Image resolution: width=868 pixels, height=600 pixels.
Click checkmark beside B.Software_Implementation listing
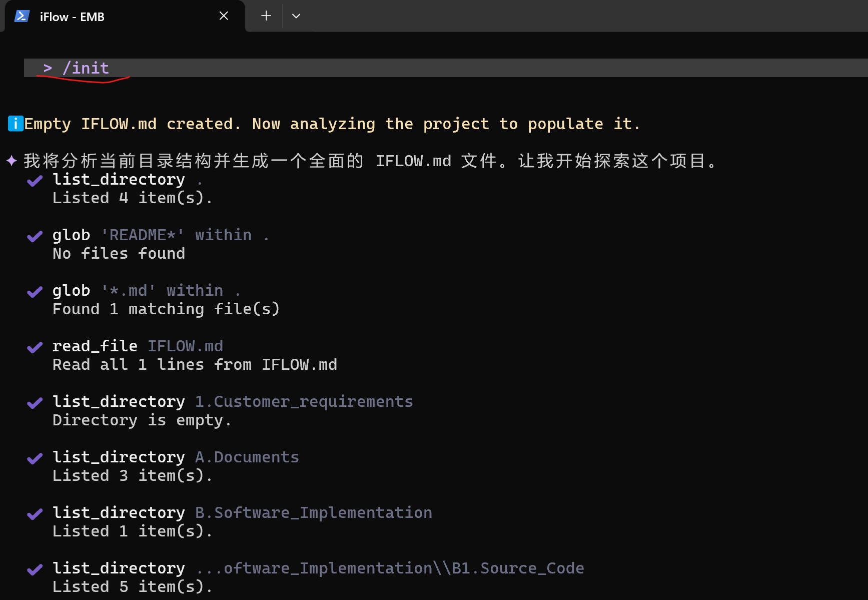pos(35,514)
